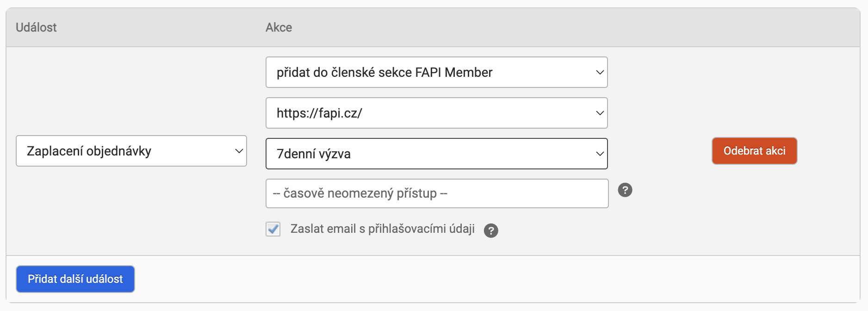Click chevron arrow on https://fapi.cz/ select

point(600,113)
